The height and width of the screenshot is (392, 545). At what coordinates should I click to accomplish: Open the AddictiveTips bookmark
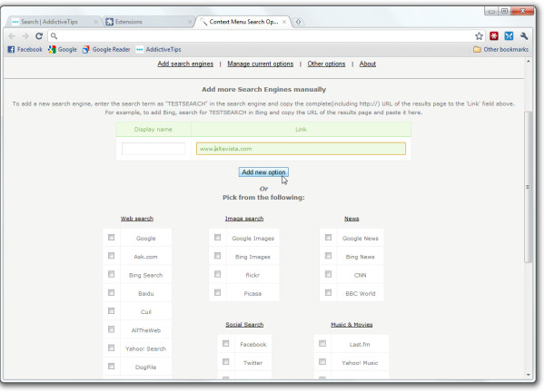[x=158, y=49]
